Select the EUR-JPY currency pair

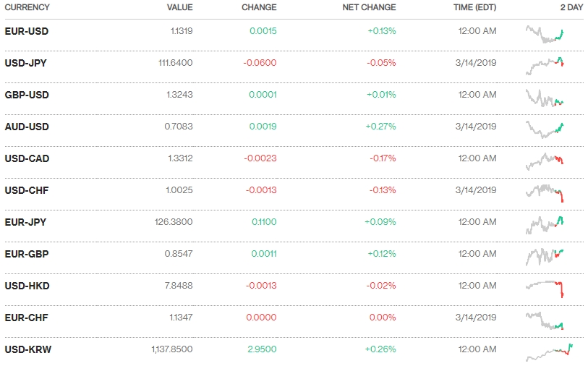(x=25, y=222)
